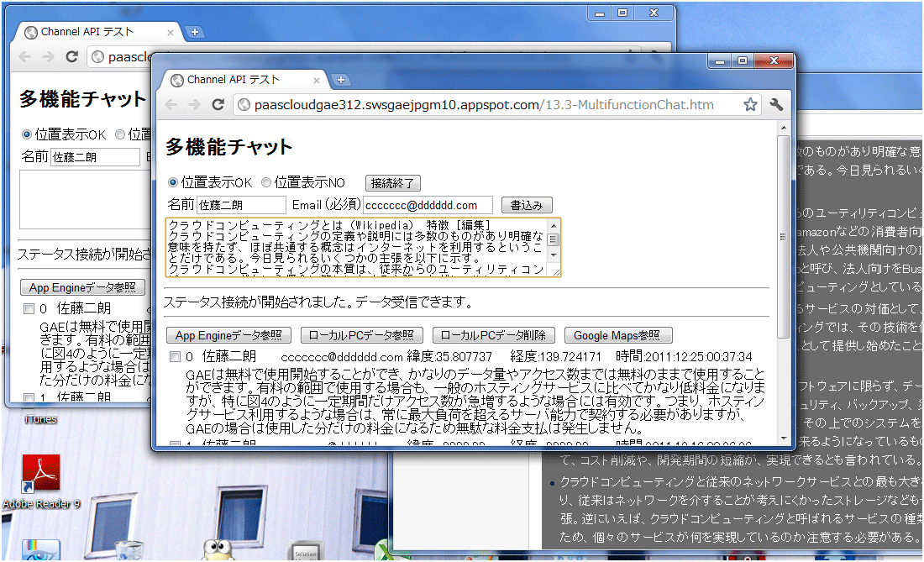The image size is (924, 562).
Task: Click page scrollbar down arrow in front window
Action: (783, 439)
